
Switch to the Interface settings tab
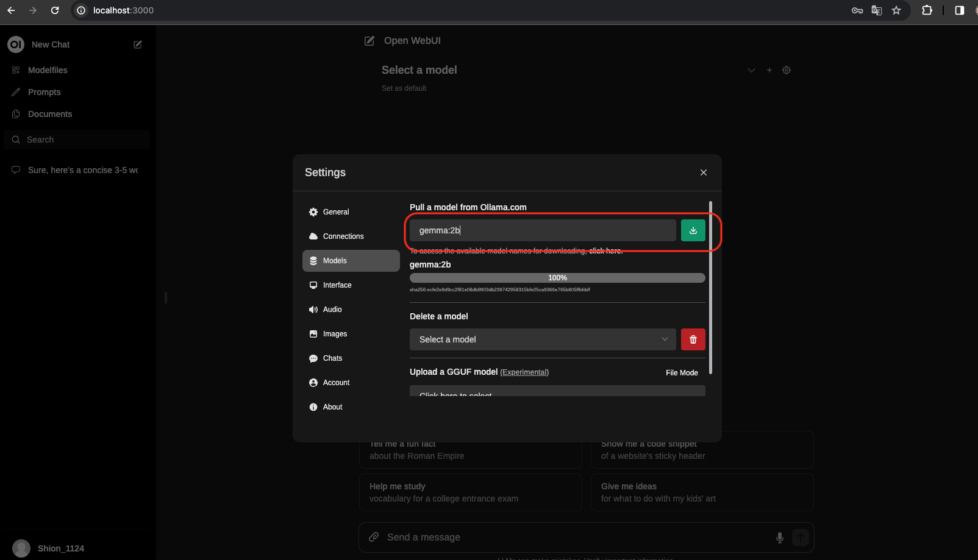click(x=337, y=285)
